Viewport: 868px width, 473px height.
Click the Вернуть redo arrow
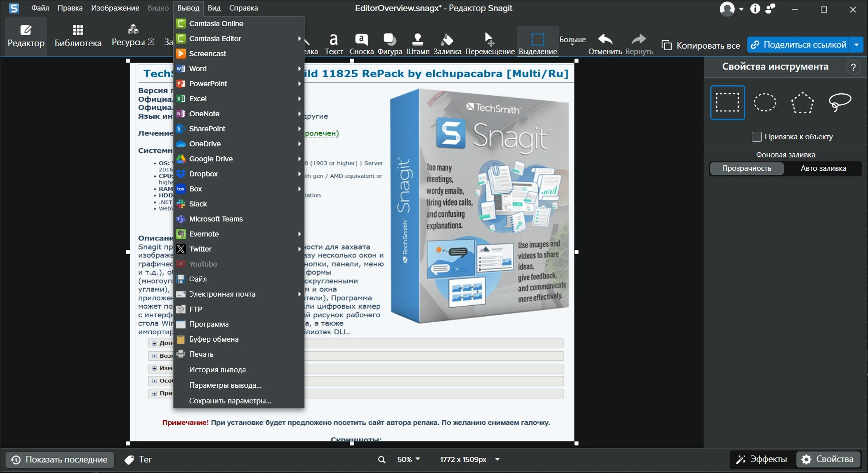click(639, 44)
